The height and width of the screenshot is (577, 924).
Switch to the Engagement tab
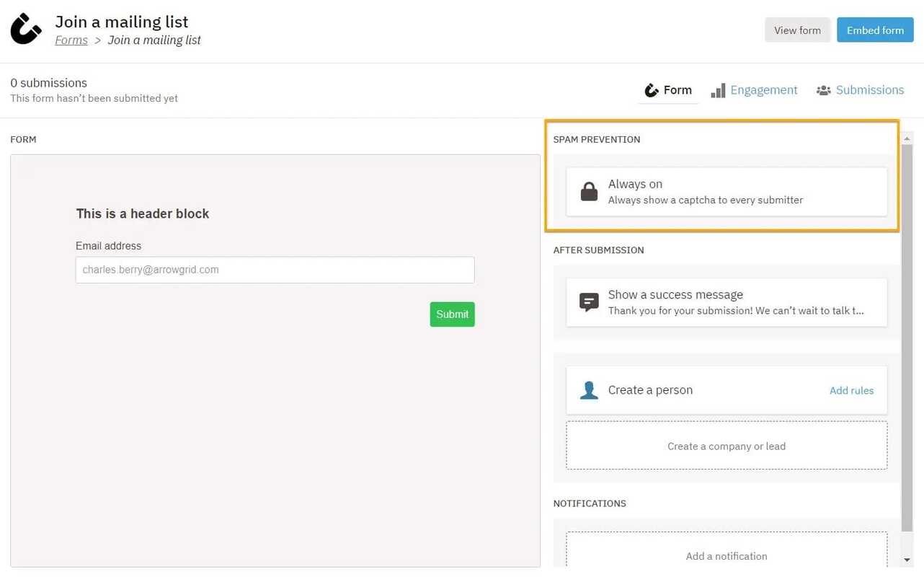(763, 89)
